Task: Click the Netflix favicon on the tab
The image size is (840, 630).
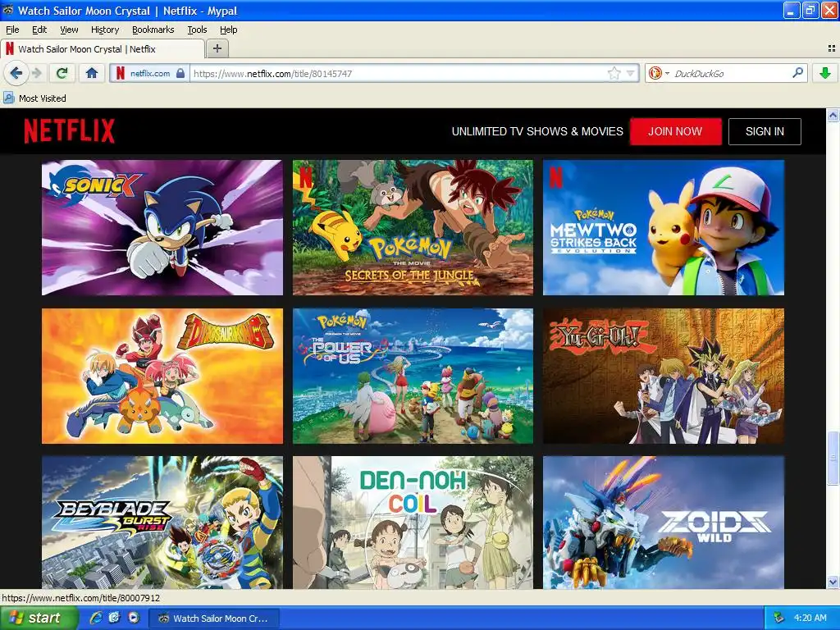Action: pos(10,48)
